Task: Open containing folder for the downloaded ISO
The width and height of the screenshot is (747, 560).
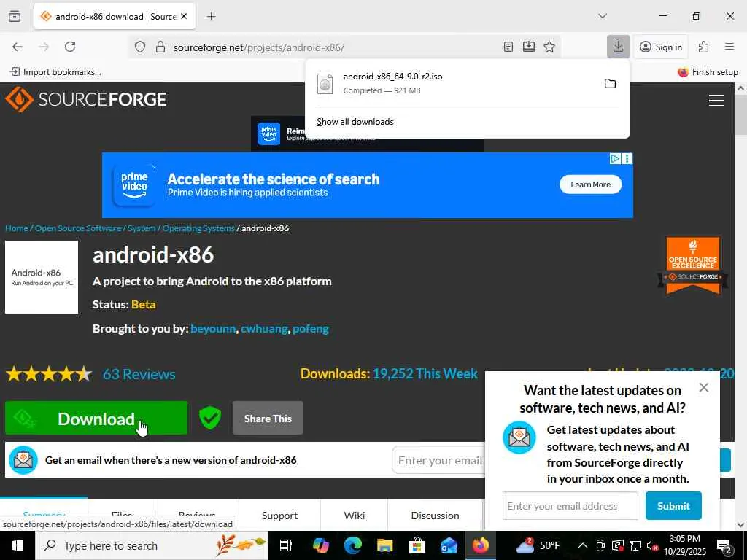Action: pos(610,84)
